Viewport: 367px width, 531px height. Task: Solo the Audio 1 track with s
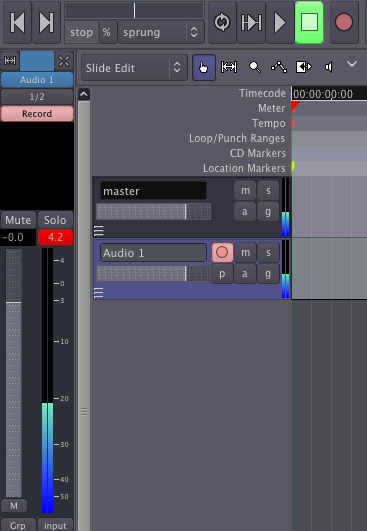click(268, 252)
